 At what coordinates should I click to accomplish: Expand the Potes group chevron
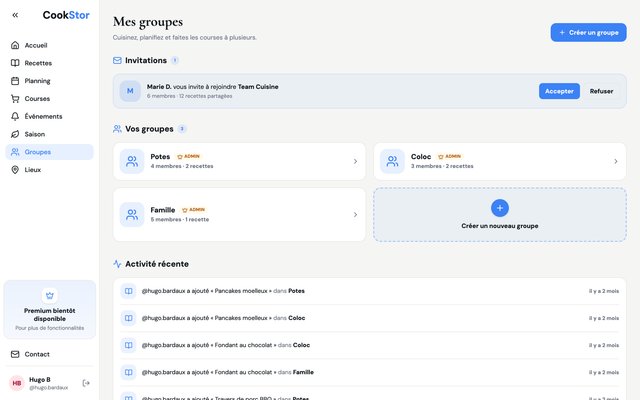[x=355, y=161]
